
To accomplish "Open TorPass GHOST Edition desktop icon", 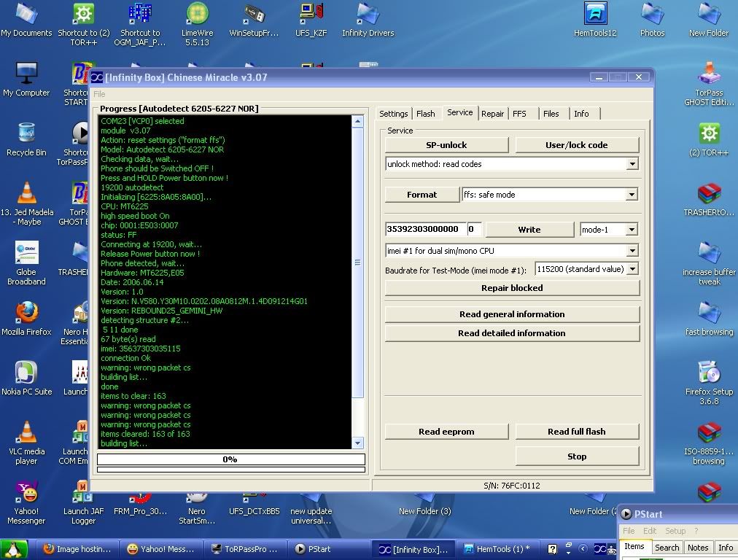I will 709,85.
